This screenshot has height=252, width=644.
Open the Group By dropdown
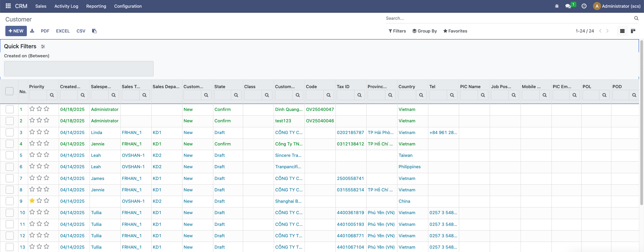(x=425, y=31)
